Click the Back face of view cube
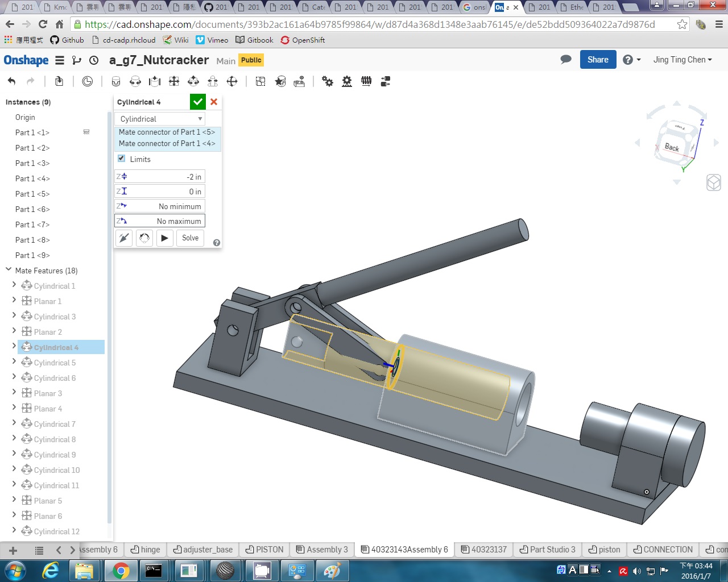 (x=672, y=147)
